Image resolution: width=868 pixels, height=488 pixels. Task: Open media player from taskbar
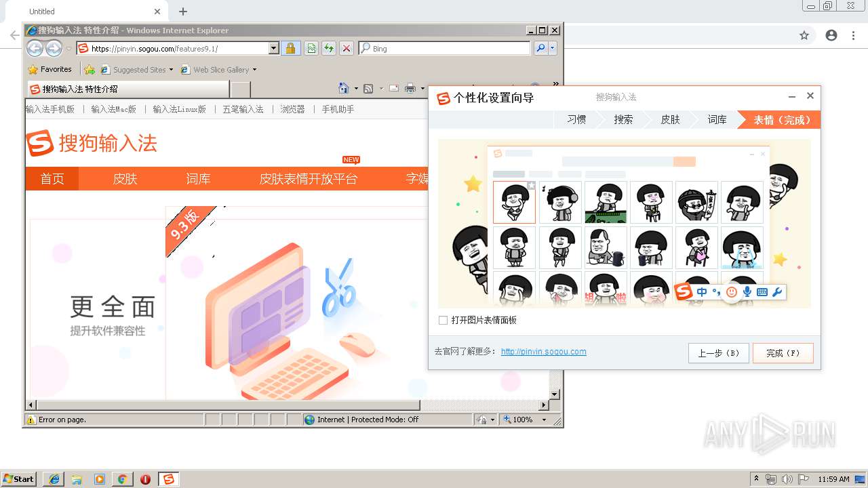click(x=100, y=479)
